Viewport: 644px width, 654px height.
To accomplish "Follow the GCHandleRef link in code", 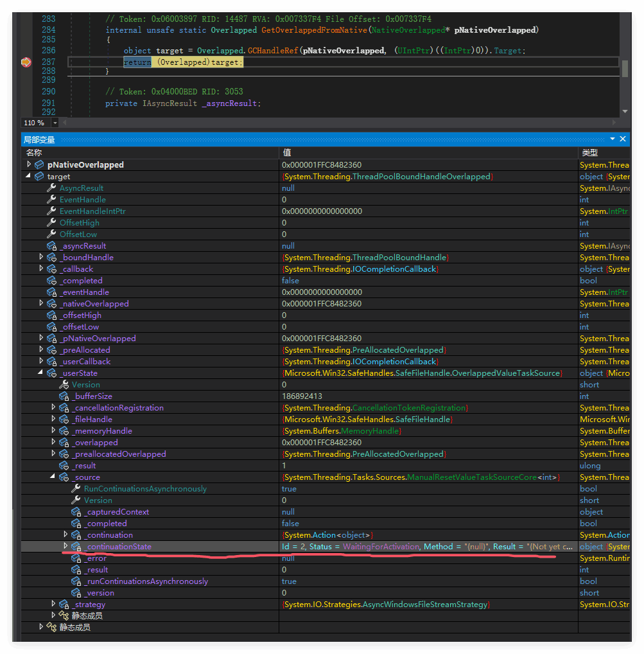I will [272, 50].
